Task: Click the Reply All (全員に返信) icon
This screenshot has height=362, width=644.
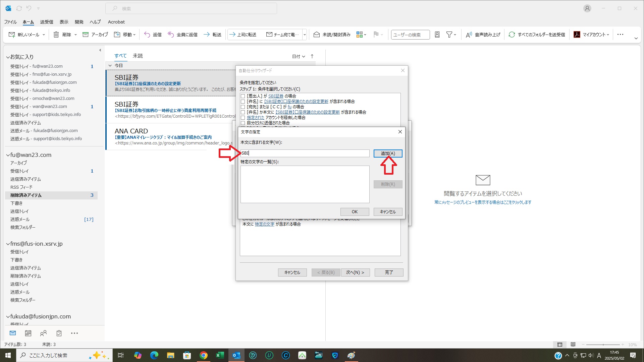Action: [x=171, y=35]
